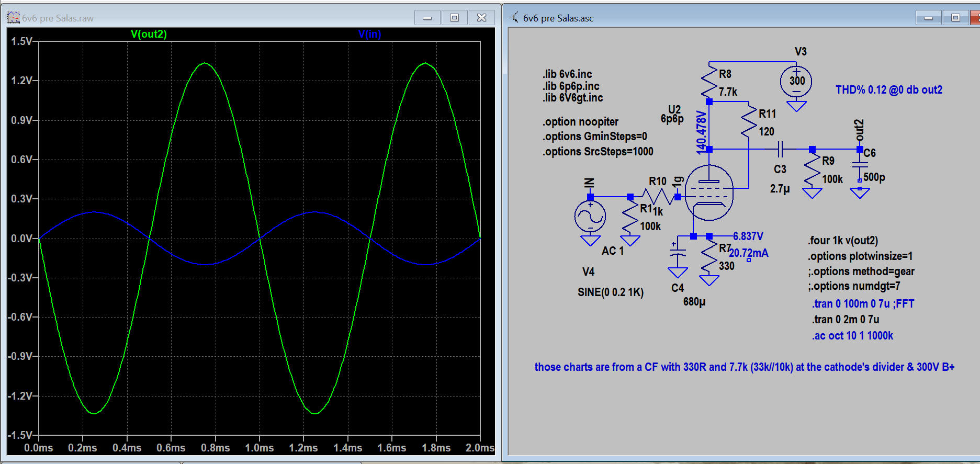Image resolution: width=980 pixels, height=464 pixels.
Task: Click the ground symbol under C4
Action: pos(678,273)
